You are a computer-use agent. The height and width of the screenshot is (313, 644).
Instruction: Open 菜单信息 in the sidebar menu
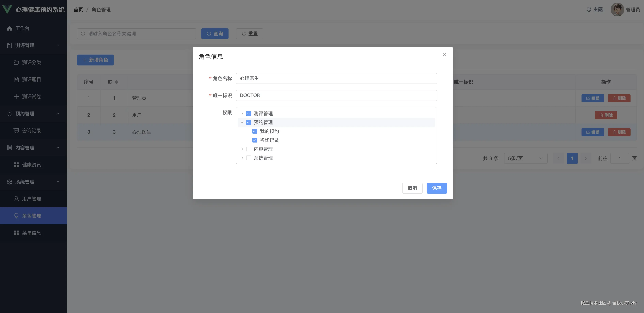[x=32, y=232]
